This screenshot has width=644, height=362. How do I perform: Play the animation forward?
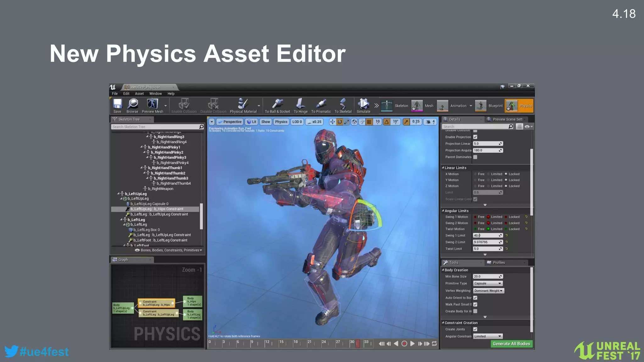[x=412, y=344]
